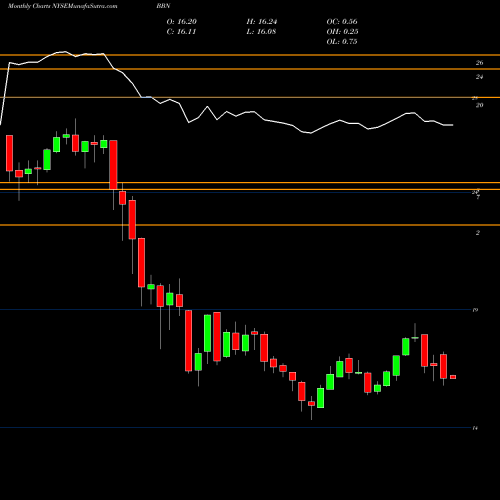Viewport: 500px width, 500px height.
Task: Click the 'OL: 0.75' readout
Action: [342, 42]
